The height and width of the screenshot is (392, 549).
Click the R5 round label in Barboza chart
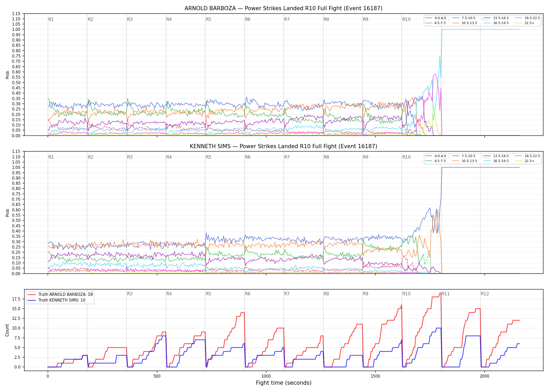(208, 19)
